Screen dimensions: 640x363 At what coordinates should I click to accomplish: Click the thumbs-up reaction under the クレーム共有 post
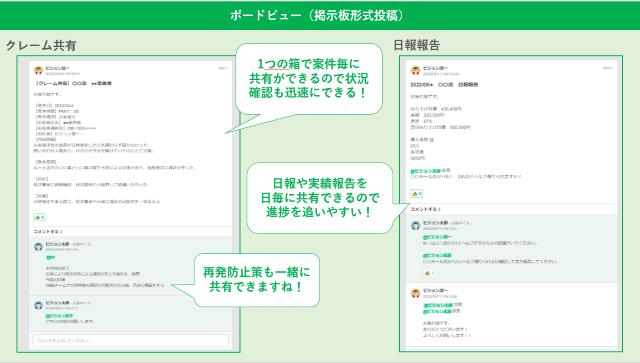pos(39,217)
